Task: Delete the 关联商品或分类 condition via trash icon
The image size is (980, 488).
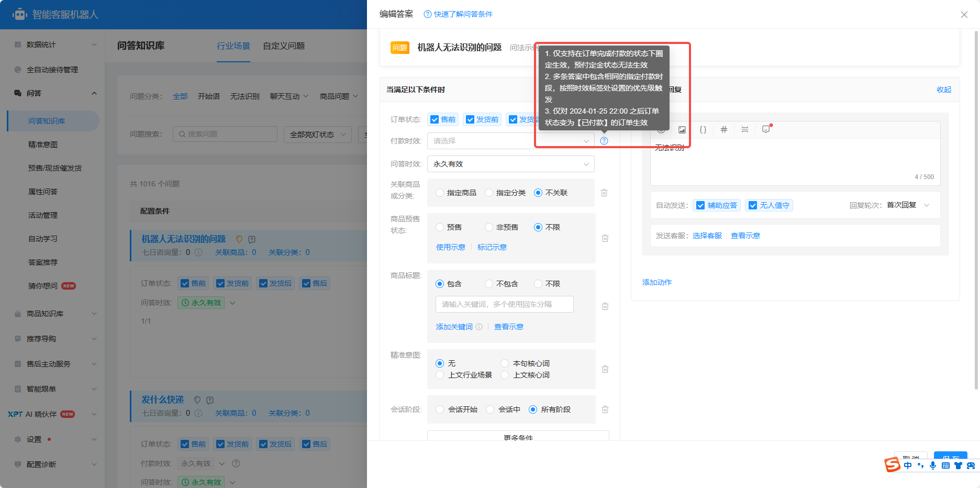Action: point(604,193)
